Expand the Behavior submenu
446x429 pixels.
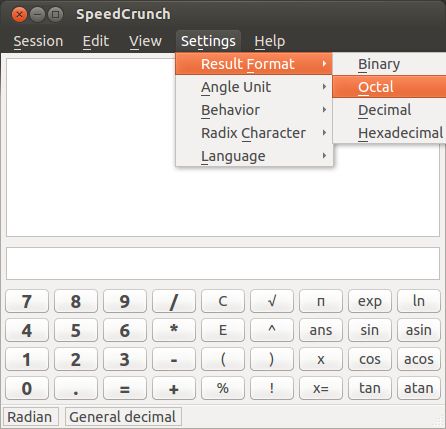254,110
